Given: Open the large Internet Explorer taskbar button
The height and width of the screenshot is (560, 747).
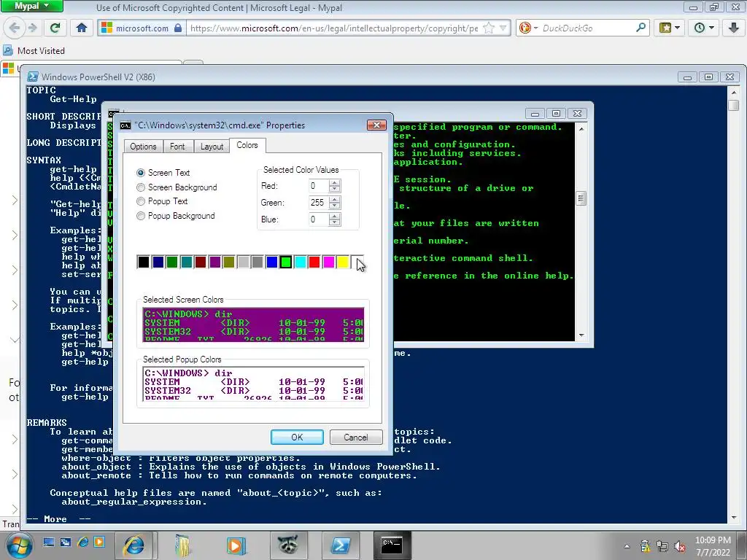Looking at the screenshot, I should click(133, 545).
